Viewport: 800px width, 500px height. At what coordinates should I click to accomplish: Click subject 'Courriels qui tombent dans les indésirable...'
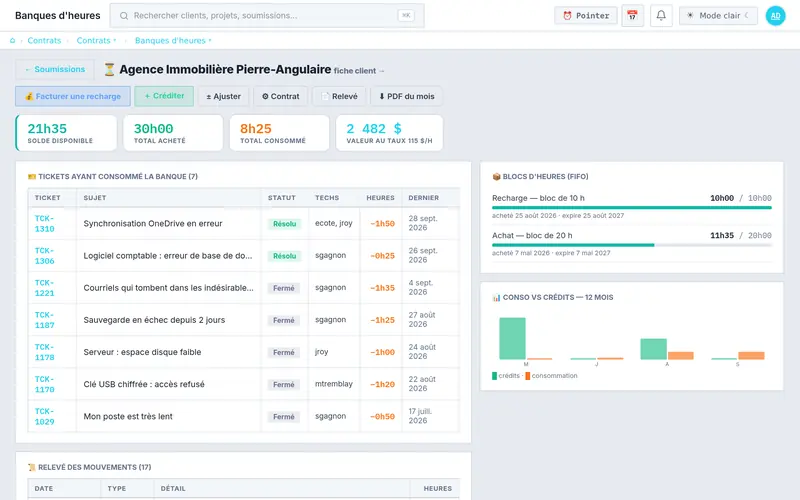coord(168,288)
